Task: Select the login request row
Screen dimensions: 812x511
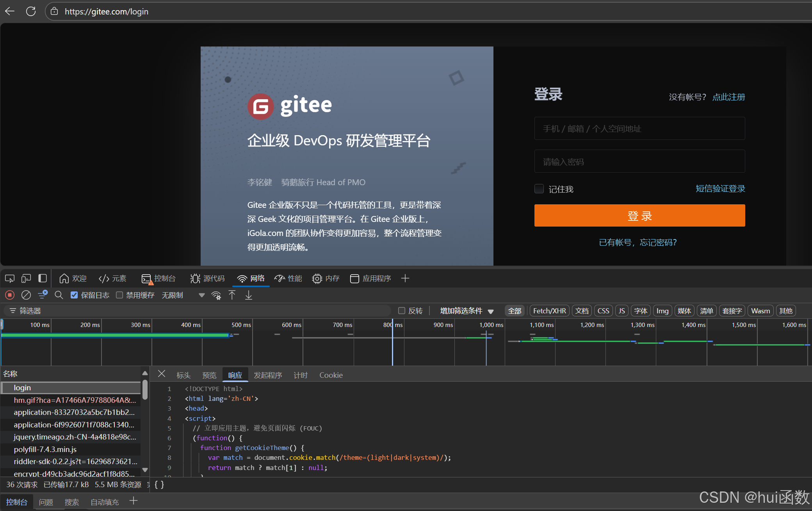Action: (x=71, y=388)
